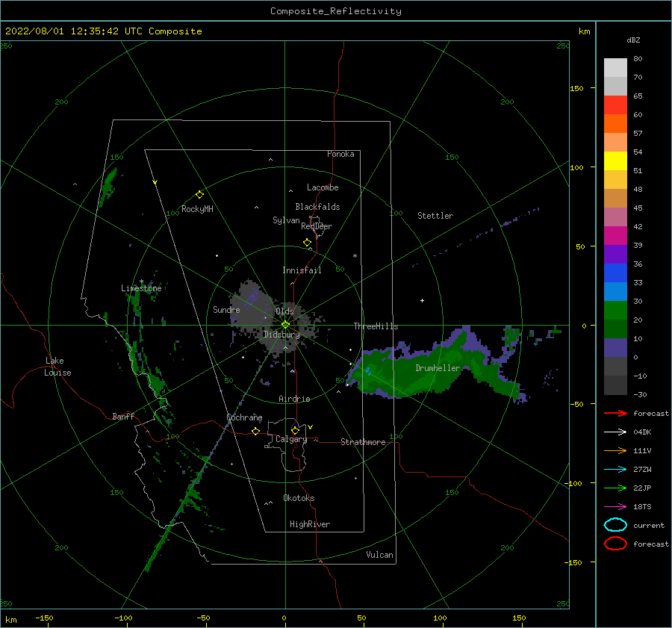
Task: Select the Calgary city label
Action: (x=291, y=439)
